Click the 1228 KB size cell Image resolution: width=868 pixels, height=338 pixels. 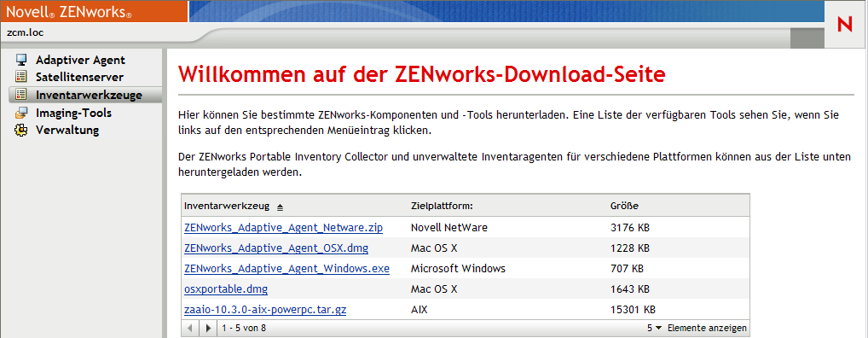[630, 248]
